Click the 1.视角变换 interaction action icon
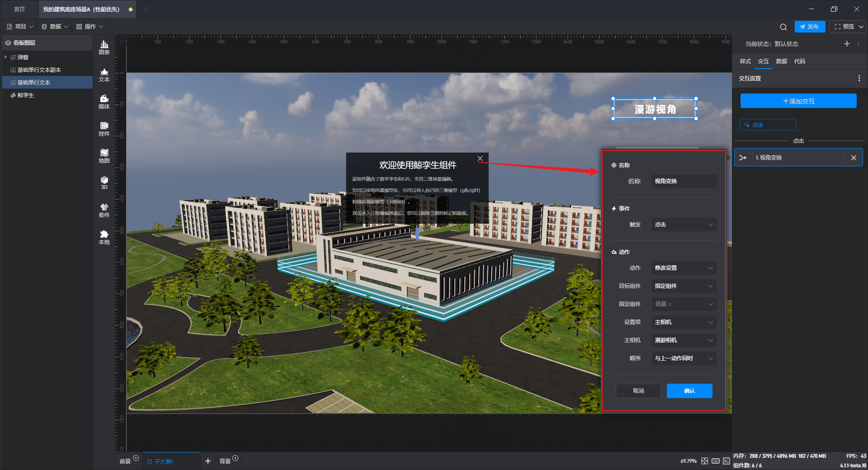868x470 pixels. point(743,158)
